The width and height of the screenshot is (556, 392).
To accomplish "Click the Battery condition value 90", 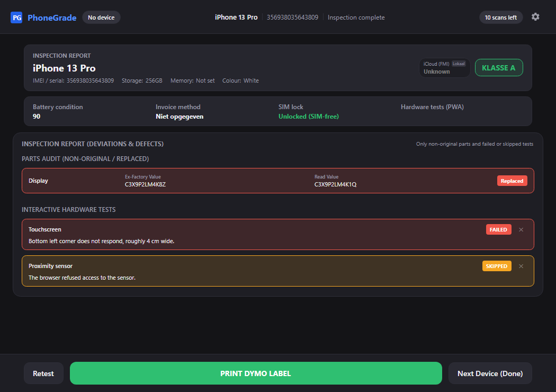I will click(37, 117).
